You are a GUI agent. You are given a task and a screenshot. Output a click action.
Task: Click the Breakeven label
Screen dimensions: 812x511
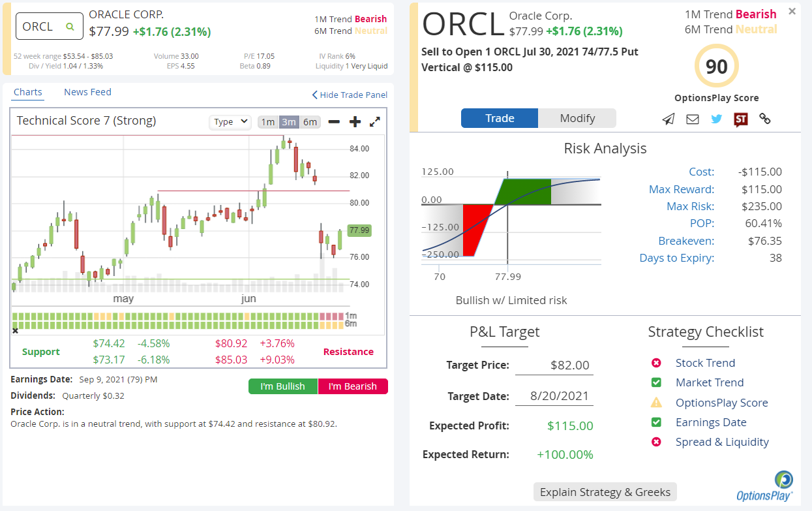[686, 241]
